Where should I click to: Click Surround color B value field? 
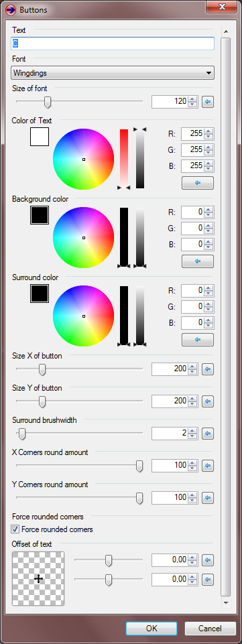[x=192, y=323]
